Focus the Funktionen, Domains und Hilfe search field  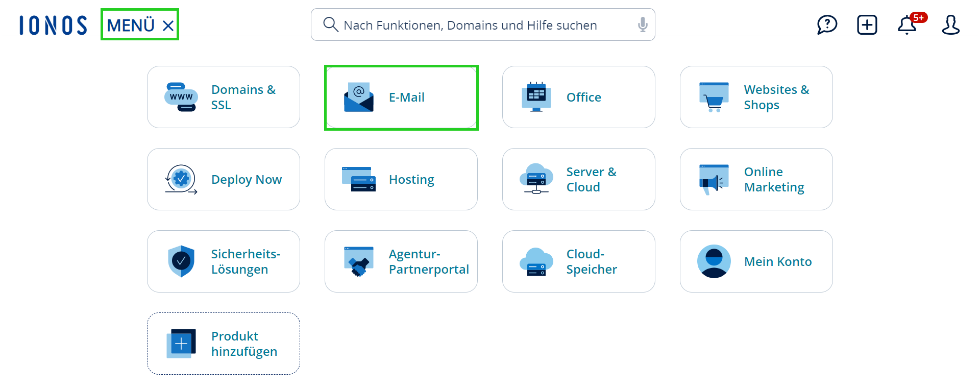tap(483, 25)
